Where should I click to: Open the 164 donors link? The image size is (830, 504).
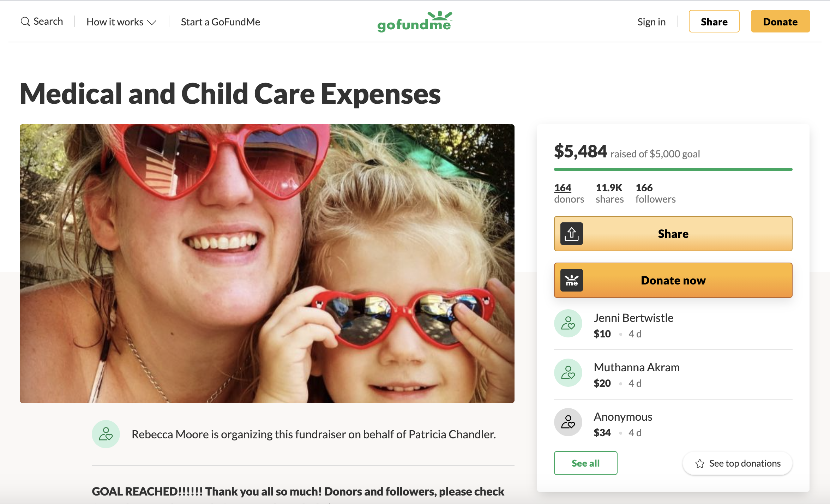(x=563, y=188)
